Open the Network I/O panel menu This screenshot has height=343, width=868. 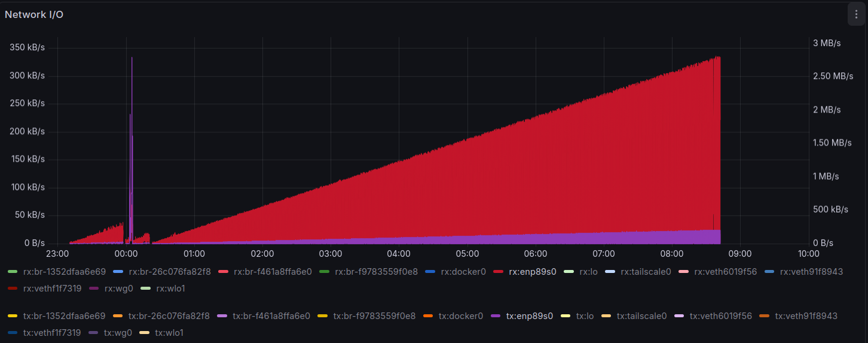(x=856, y=14)
